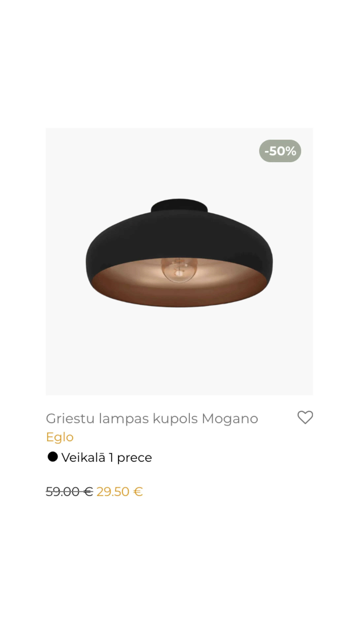View products from the Eglo brand
Viewport: 362px width, 644px height.
60,437
